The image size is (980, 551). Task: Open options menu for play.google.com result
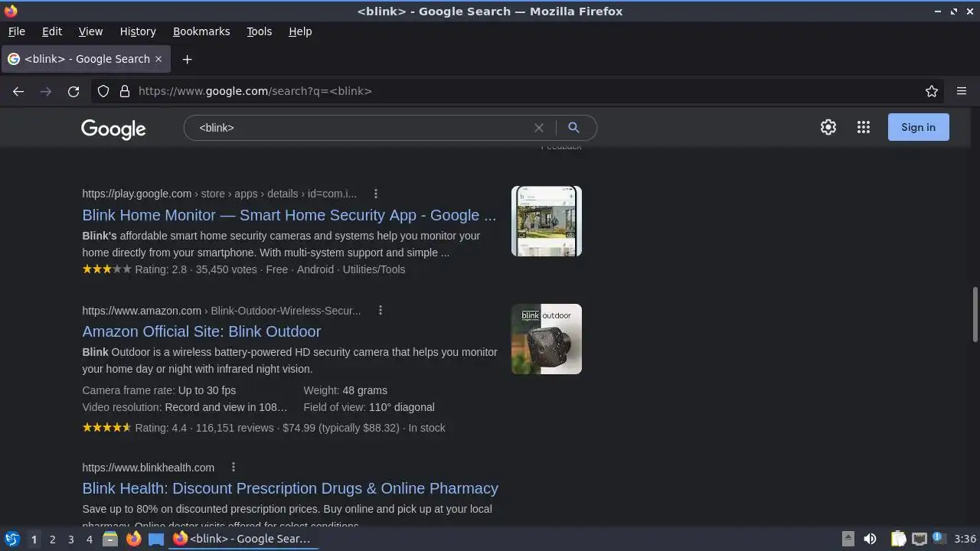click(375, 194)
